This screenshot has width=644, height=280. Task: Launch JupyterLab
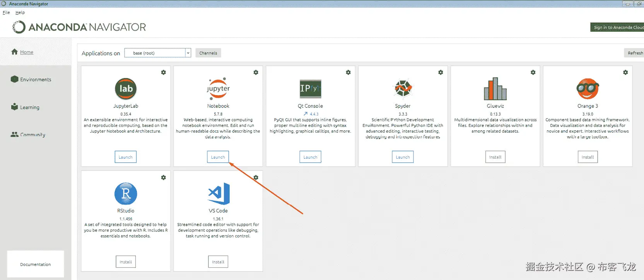126,157
